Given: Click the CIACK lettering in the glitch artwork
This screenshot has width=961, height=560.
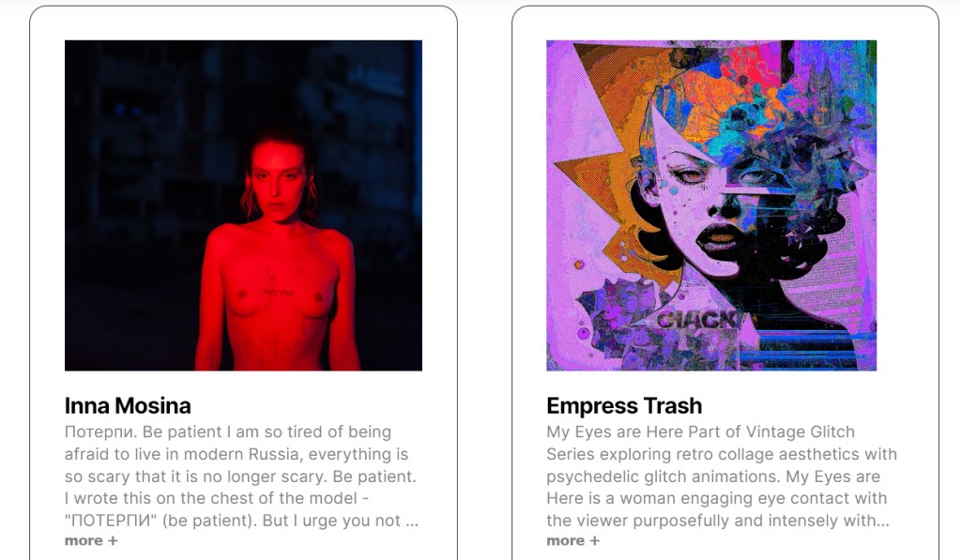Looking at the screenshot, I should (x=697, y=321).
